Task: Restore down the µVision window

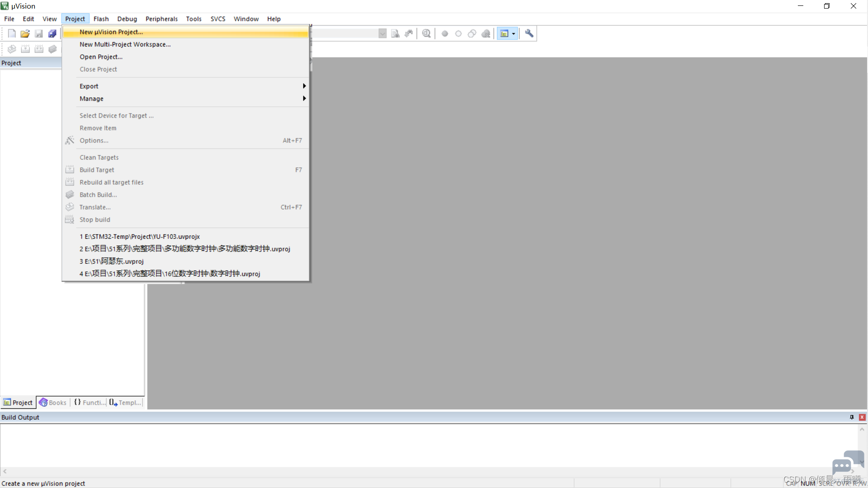Action: [827, 6]
